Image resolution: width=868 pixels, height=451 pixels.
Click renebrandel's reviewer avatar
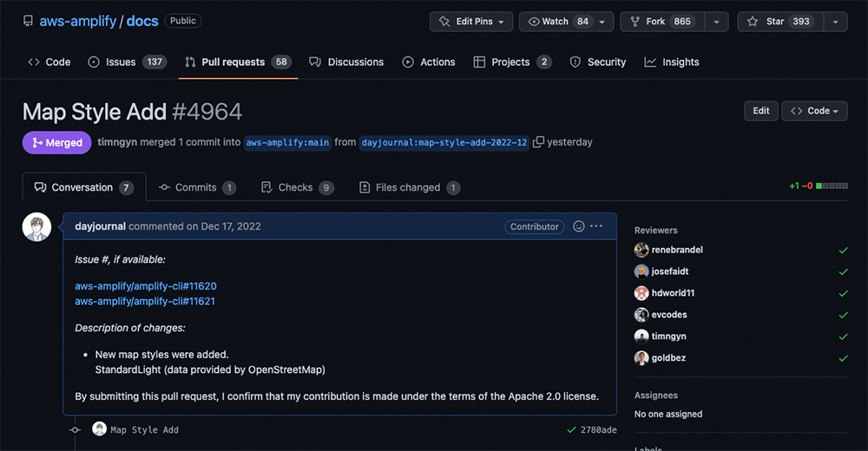pos(641,250)
